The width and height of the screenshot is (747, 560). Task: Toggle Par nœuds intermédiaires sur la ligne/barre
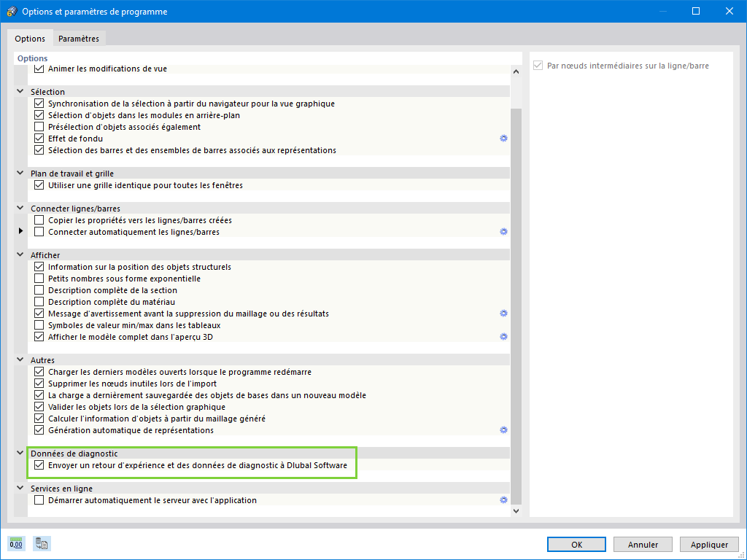pyautogui.click(x=538, y=66)
